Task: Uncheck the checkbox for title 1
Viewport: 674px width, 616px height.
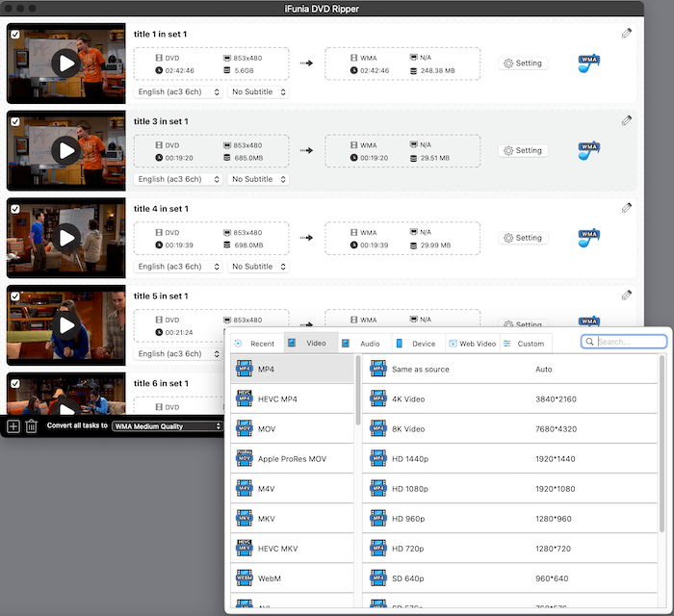Action: point(14,34)
